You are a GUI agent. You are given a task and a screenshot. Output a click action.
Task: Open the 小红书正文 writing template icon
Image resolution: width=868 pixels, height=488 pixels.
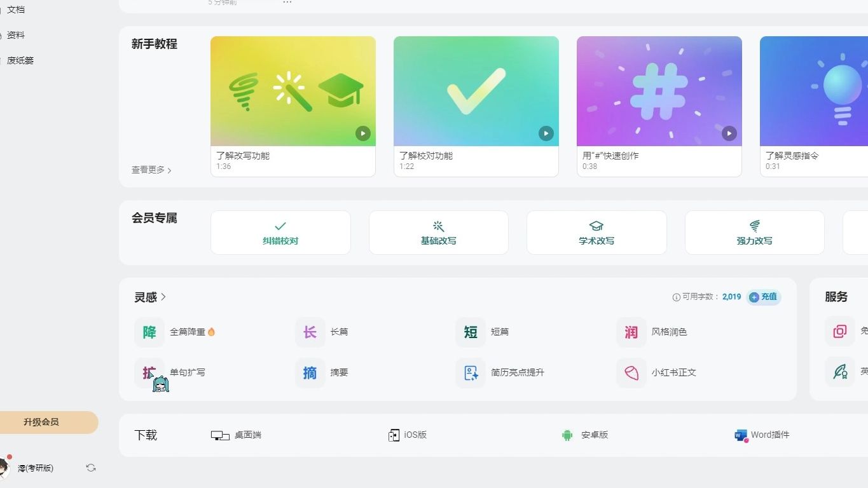[631, 372]
